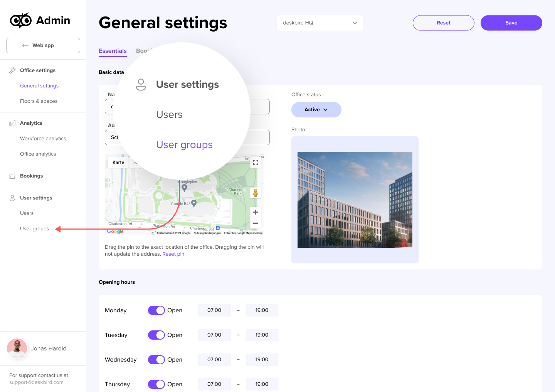Open the deskbird HQ office dropdown
Screen dimensions: 555x392
320,23
